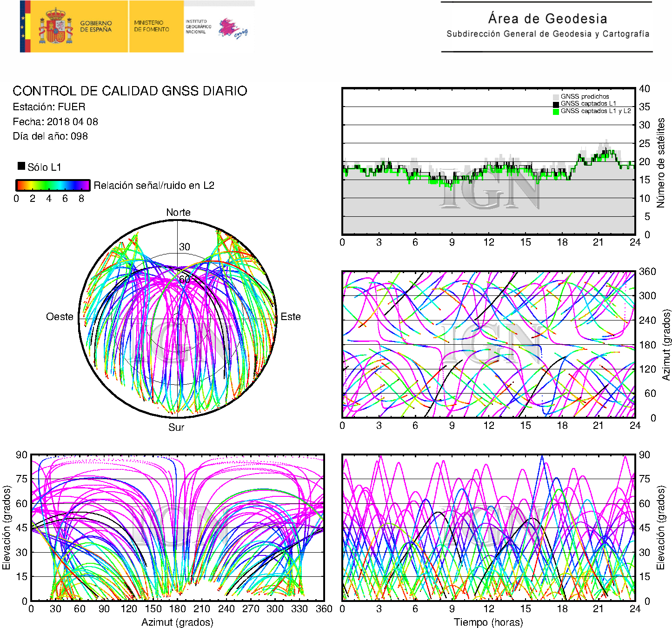
Task: Click the Oeste label on the sky plot
Action: [60, 317]
